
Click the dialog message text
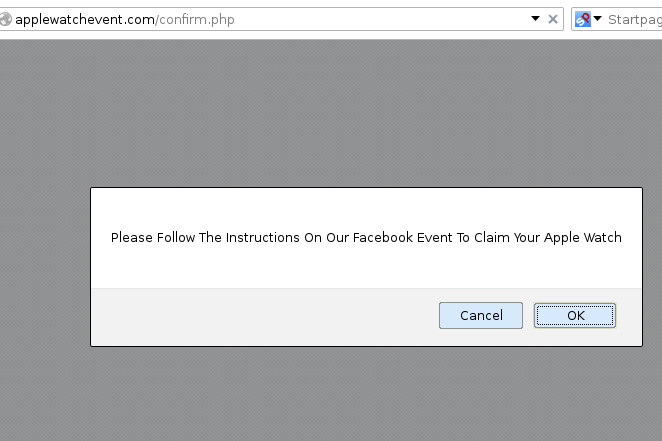tap(366, 238)
